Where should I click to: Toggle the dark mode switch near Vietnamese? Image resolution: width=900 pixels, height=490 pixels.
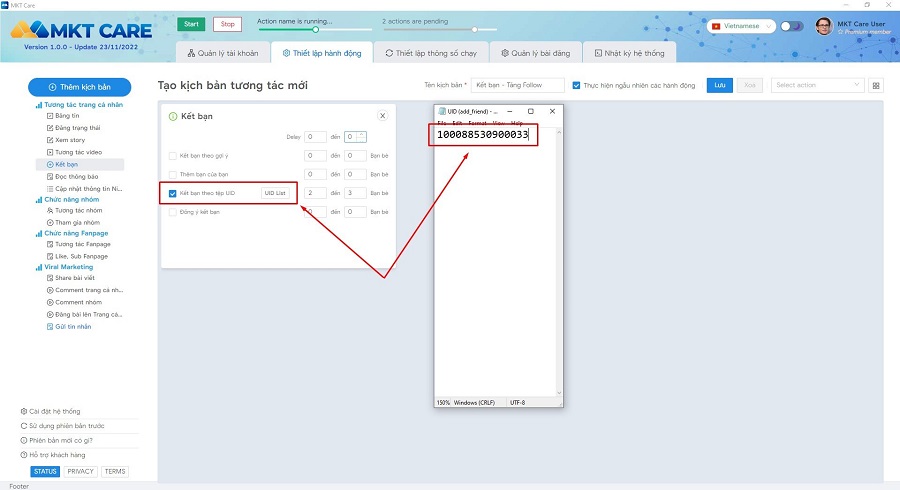coord(792,26)
